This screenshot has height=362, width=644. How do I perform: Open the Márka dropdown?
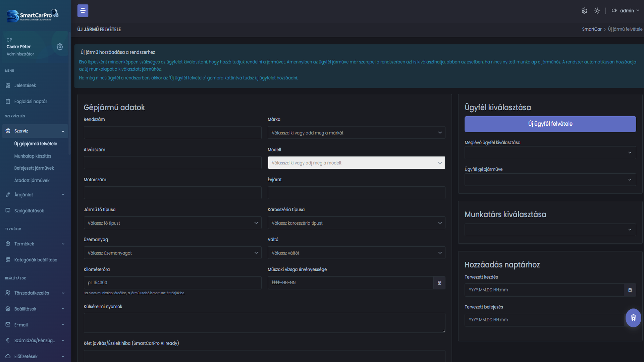pyautogui.click(x=356, y=133)
